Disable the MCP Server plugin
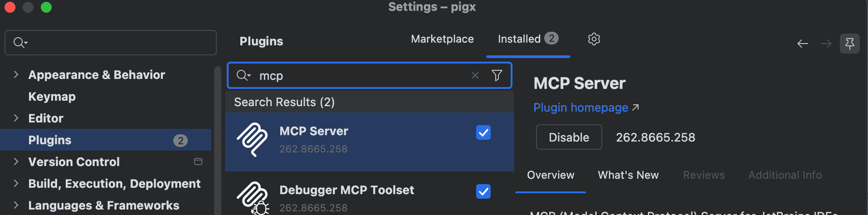 point(569,137)
